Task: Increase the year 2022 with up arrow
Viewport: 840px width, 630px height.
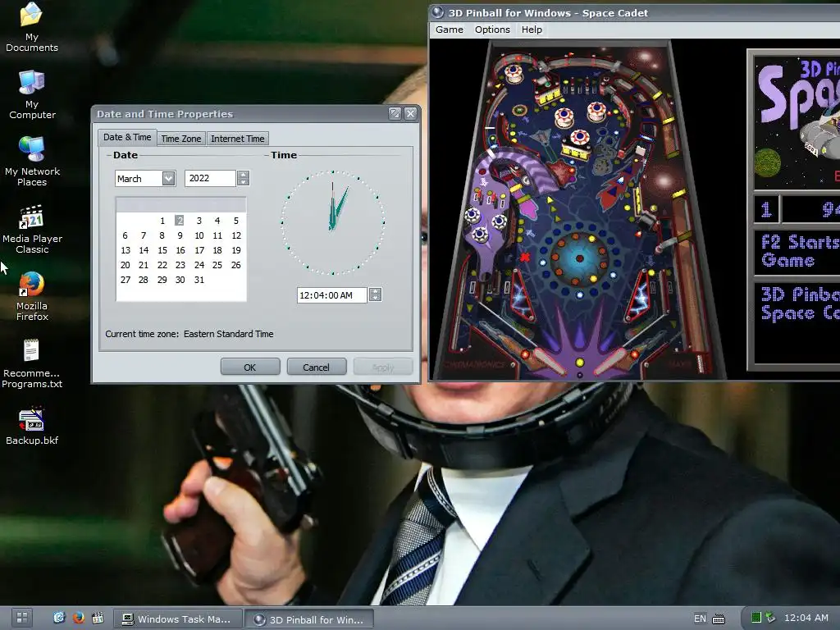Action: (x=243, y=175)
